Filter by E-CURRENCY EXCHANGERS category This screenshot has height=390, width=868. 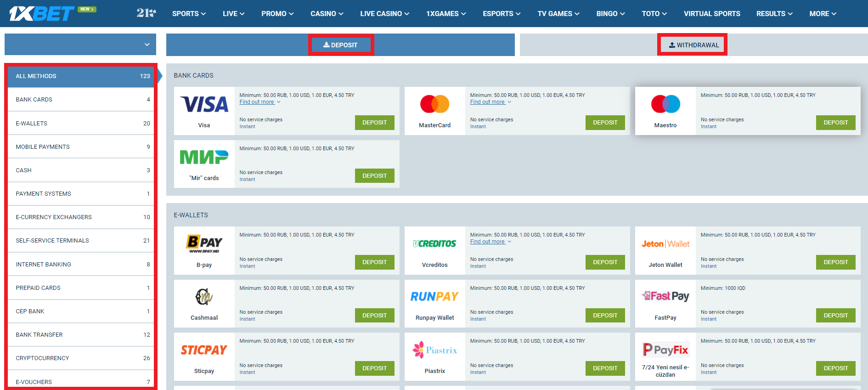pyautogui.click(x=81, y=217)
